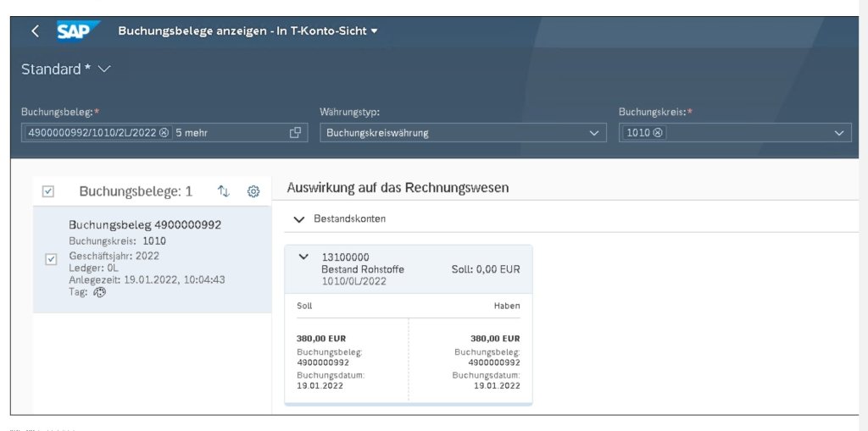
Task: Toggle the select-all Buchungsbelege checkbox
Action: [48, 192]
